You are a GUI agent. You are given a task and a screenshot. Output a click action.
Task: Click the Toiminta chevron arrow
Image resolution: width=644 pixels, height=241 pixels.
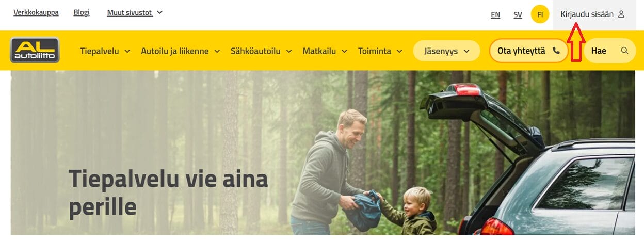pos(400,51)
